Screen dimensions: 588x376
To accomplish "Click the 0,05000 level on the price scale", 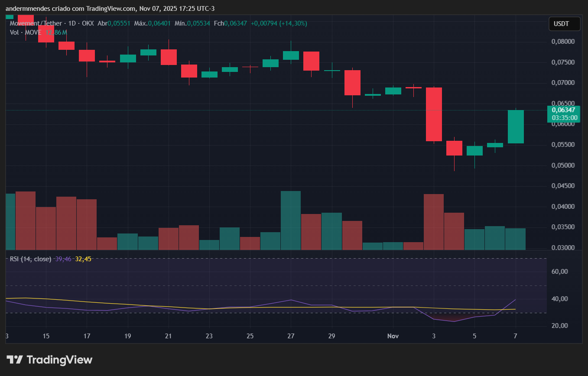I will pyautogui.click(x=563, y=165).
